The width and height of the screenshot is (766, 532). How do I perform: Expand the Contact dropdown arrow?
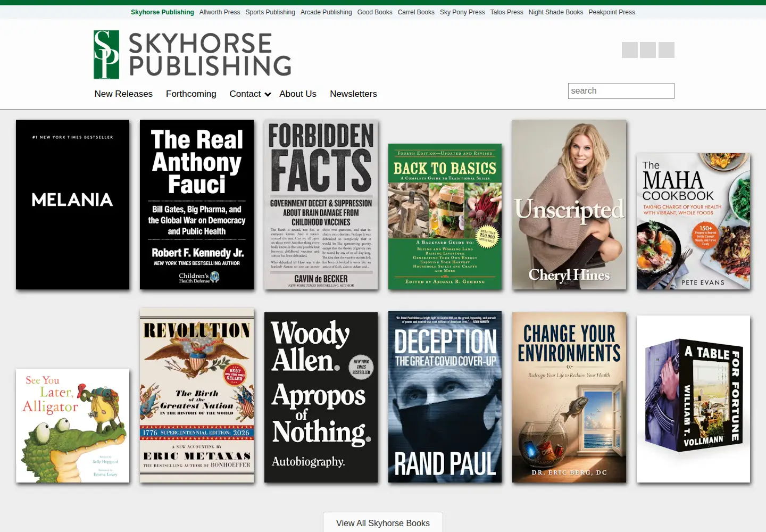[x=268, y=94]
